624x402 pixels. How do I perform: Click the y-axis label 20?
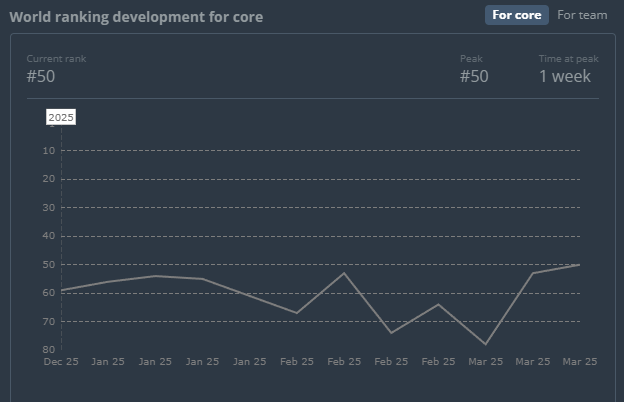49,179
